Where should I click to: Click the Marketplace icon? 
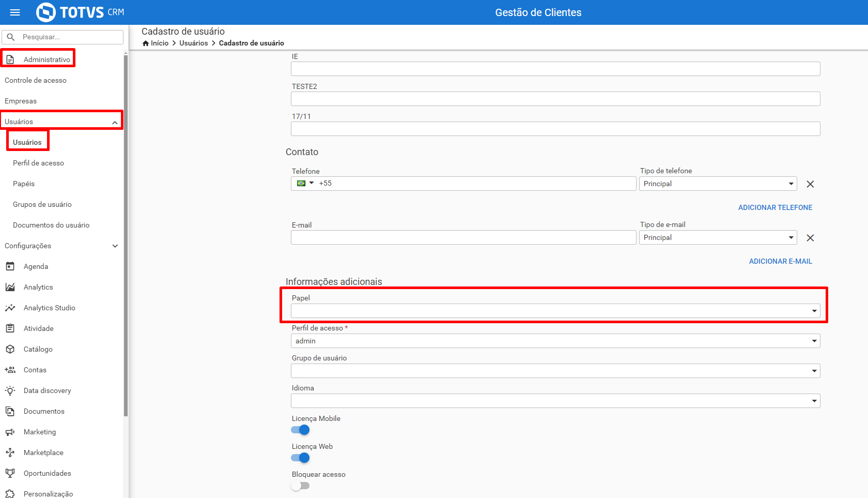[x=10, y=452]
